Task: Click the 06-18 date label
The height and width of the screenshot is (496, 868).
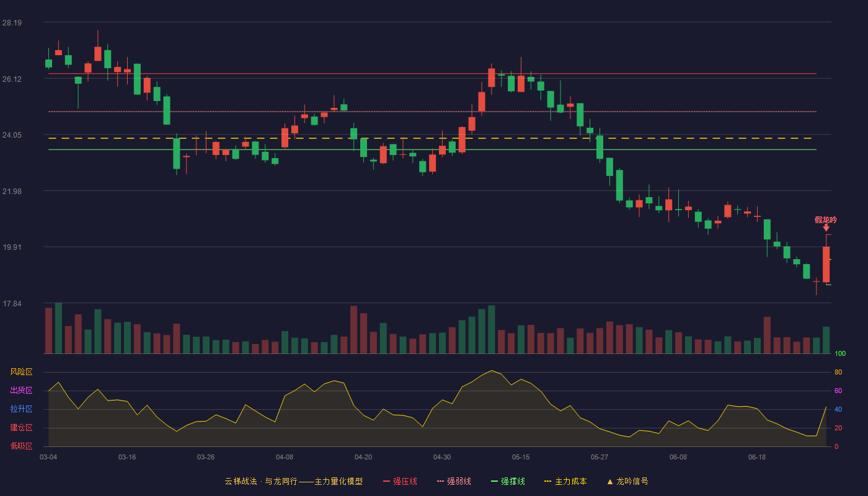Action: coord(757,457)
